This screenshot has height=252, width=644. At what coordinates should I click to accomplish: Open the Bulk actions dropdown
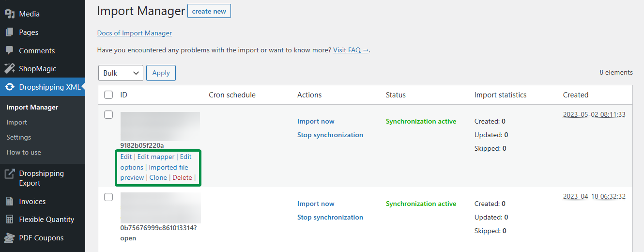point(121,73)
